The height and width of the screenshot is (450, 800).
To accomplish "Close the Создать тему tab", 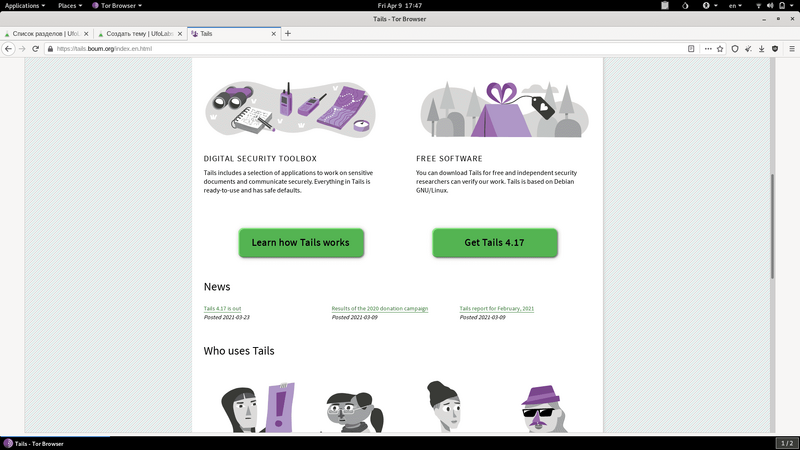I will [180, 34].
